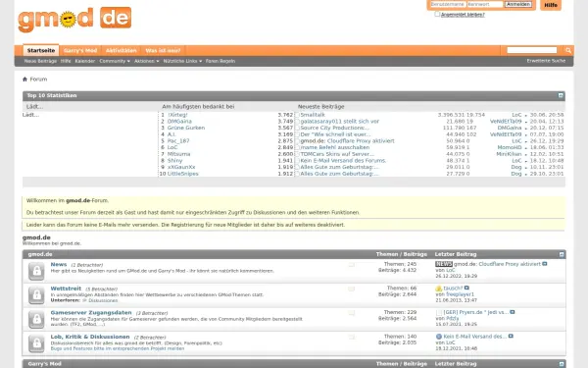Open Kalender in the sub-navigation
588x368 pixels.
pyautogui.click(x=84, y=61)
